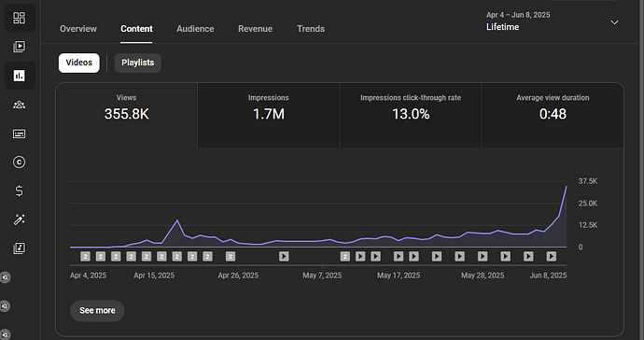Open the Customization magic wand icon

[x=20, y=220]
